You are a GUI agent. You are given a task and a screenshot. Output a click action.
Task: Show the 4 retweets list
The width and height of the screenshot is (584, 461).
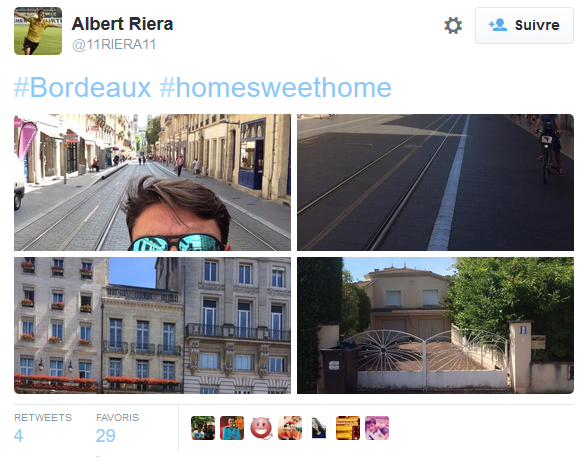(43, 428)
